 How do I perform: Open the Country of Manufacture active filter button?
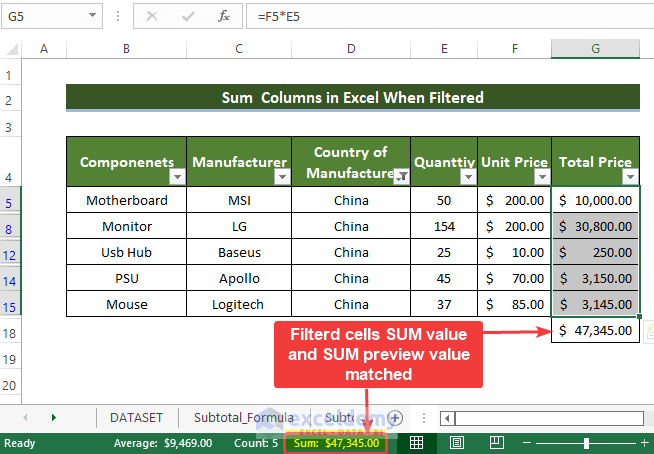pyautogui.click(x=402, y=177)
